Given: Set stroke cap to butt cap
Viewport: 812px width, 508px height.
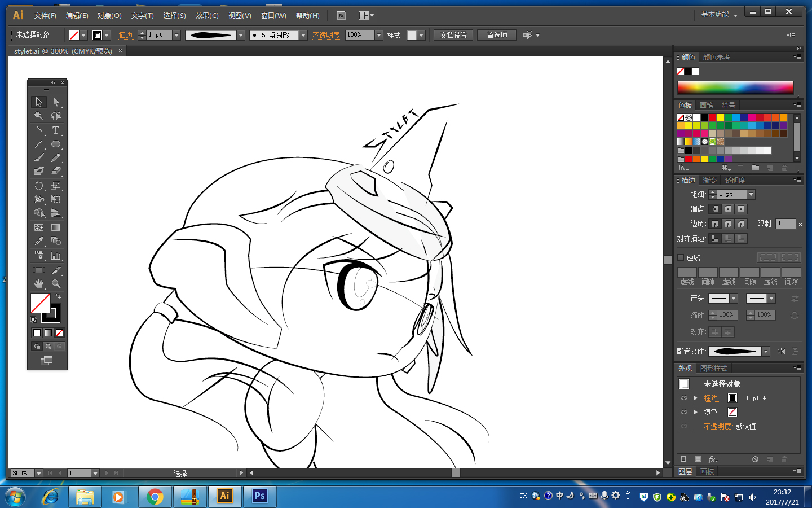Looking at the screenshot, I should coord(715,209).
